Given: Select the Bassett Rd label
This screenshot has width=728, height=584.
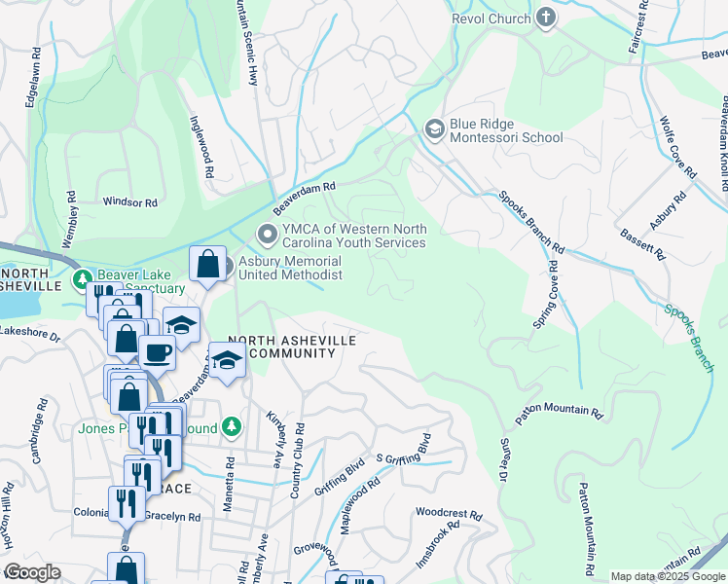Looking at the screenshot, I should [642, 244].
